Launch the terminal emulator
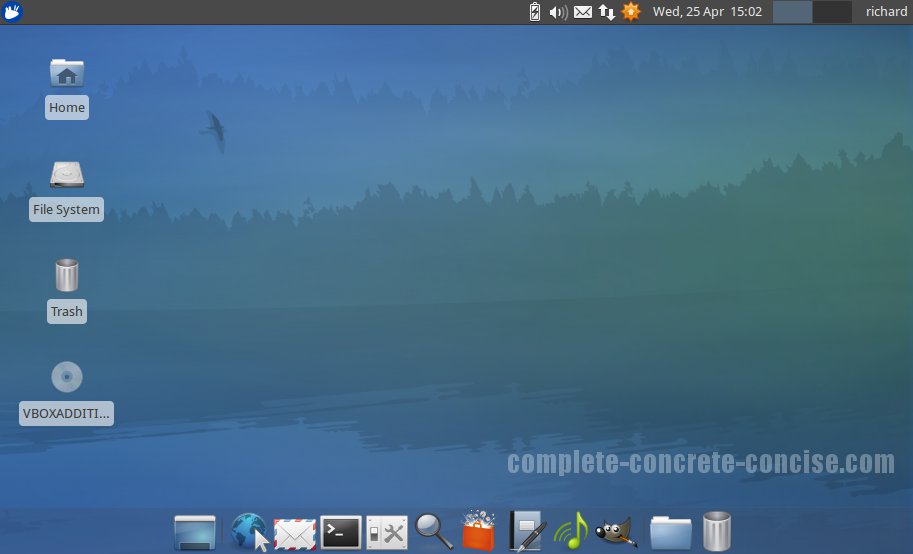 tap(341, 532)
